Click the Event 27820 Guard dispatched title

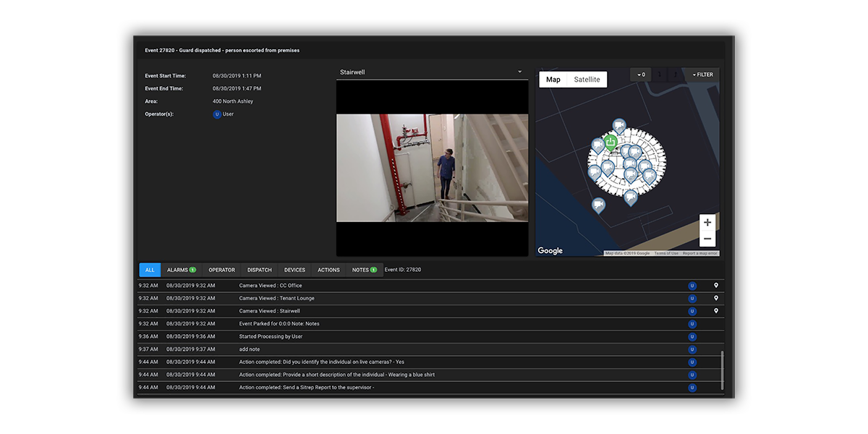222,50
